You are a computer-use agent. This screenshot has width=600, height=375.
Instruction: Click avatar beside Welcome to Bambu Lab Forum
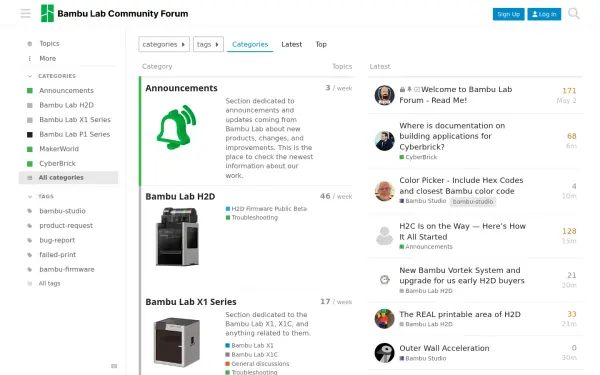tap(384, 95)
